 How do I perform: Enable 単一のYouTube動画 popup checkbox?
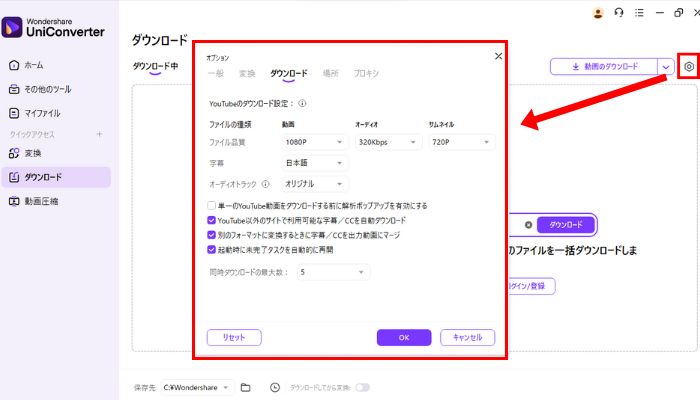coord(210,205)
